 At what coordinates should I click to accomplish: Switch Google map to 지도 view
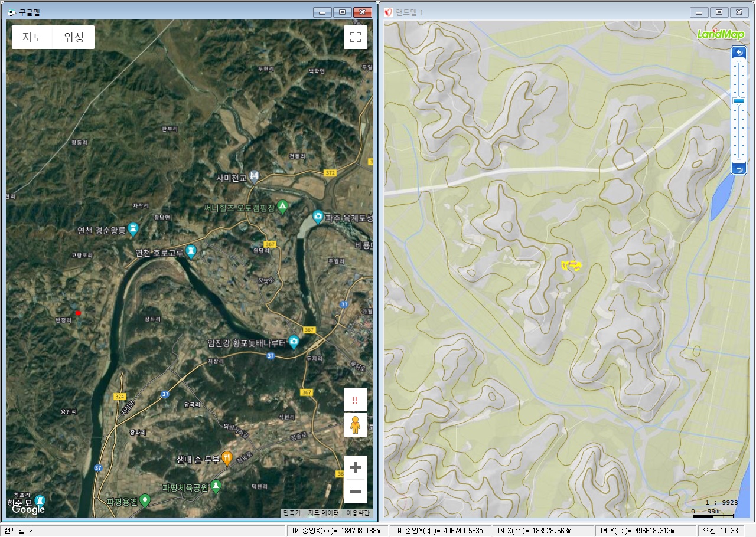point(32,37)
